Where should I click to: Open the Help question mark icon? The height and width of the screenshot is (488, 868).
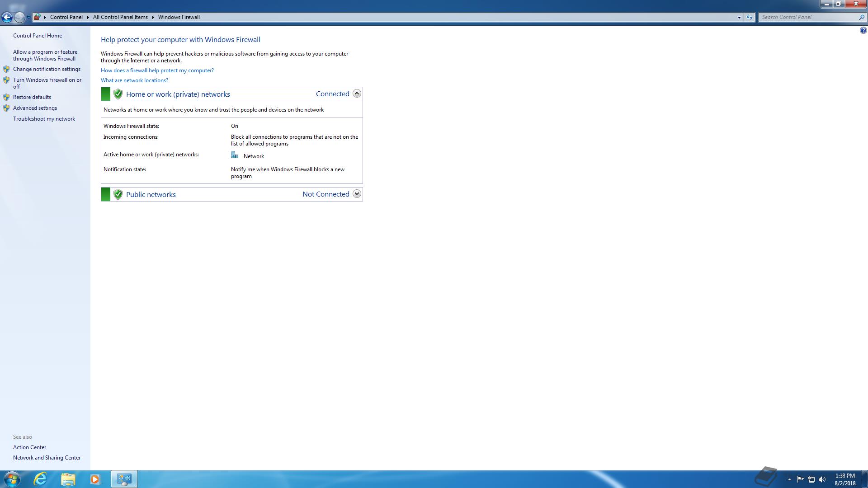click(x=863, y=31)
